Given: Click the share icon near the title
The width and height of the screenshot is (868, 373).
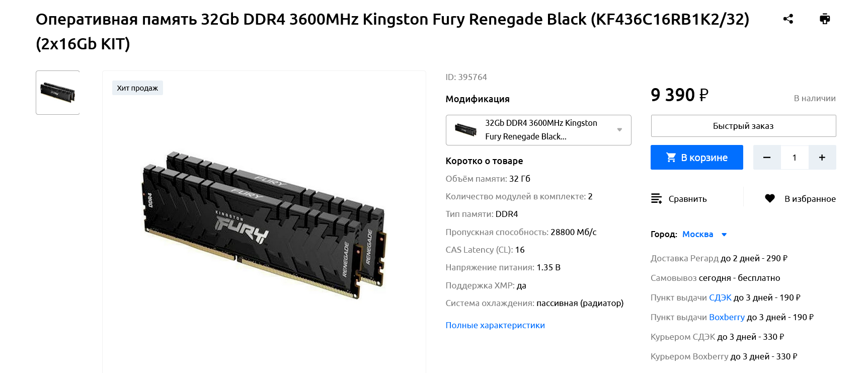Looking at the screenshot, I should (788, 19).
